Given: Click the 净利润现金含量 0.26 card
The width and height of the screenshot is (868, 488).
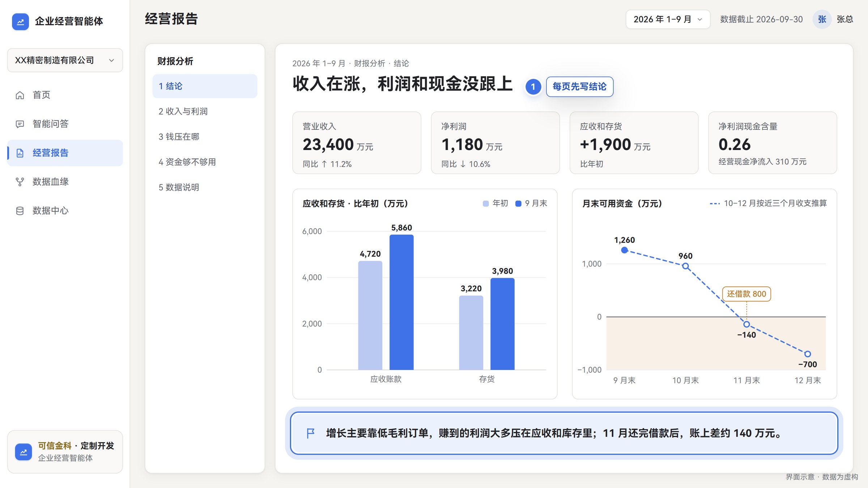Looking at the screenshot, I should 773,143.
